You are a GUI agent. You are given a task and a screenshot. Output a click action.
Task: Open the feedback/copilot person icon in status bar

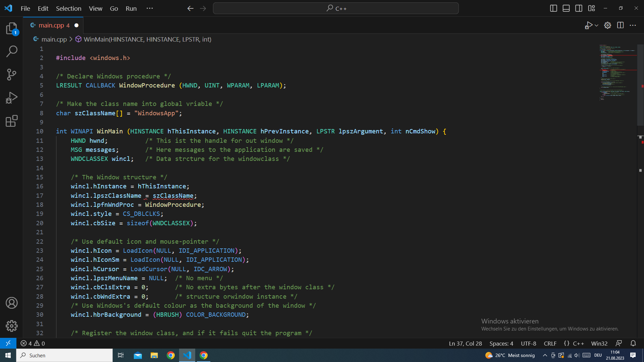click(x=619, y=343)
